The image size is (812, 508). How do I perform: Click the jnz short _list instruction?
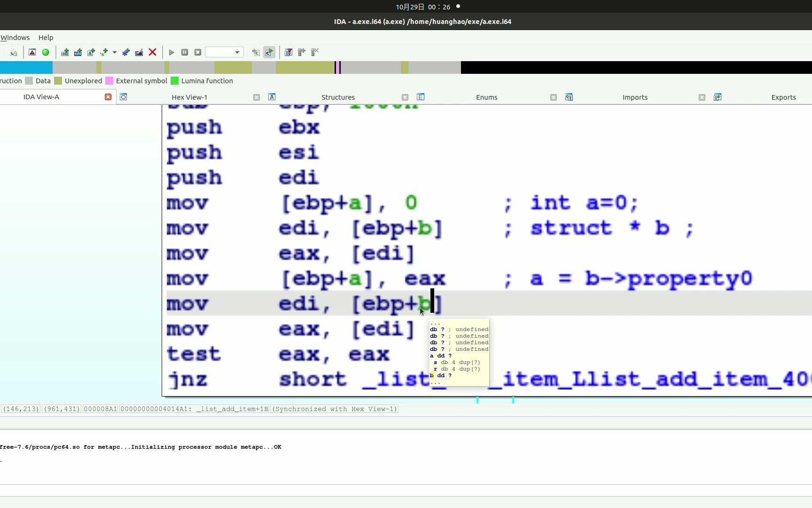489,379
